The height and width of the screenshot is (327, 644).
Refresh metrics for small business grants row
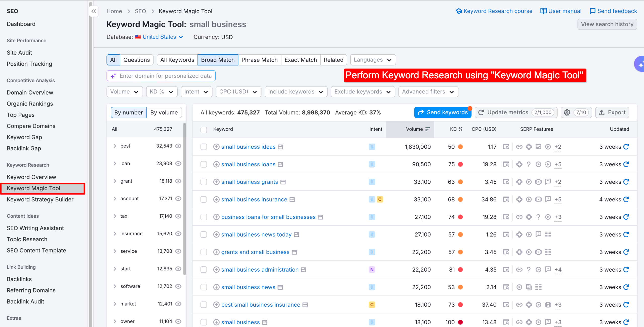pos(626,182)
